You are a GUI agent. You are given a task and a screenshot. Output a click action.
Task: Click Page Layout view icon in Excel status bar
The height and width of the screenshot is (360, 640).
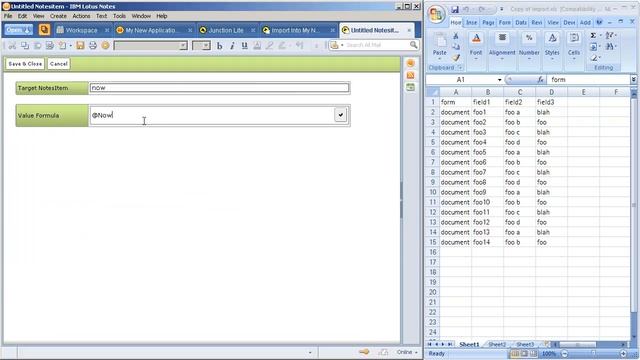pyautogui.click(x=525, y=353)
